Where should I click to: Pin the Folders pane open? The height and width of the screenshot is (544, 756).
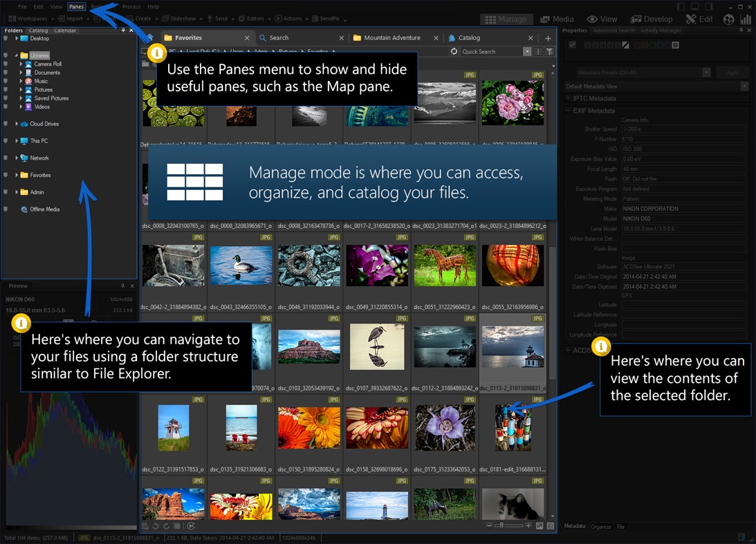[x=124, y=30]
